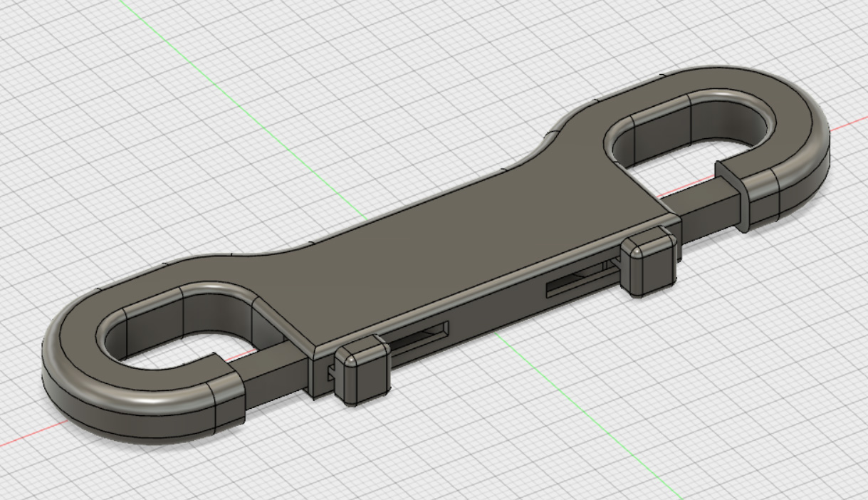The width and height of the screenshot is (868, 500).
Task: Select the front latch tab near the right hook
Action: tap(649, 261)
